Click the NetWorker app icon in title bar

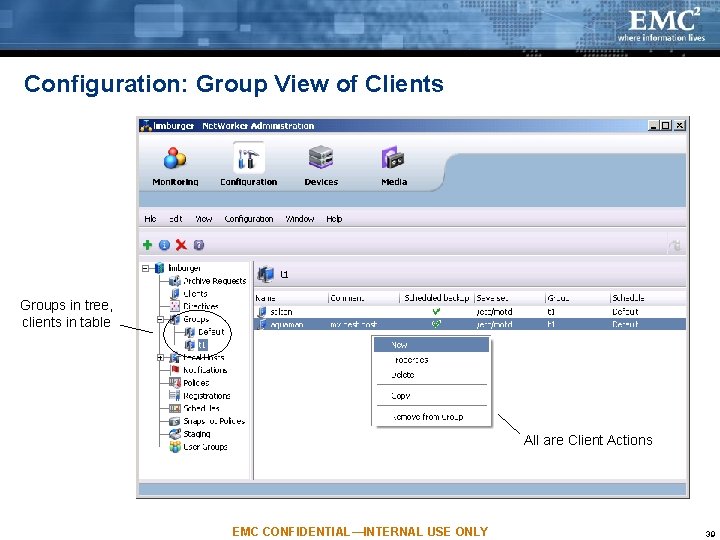click(146, 125)
